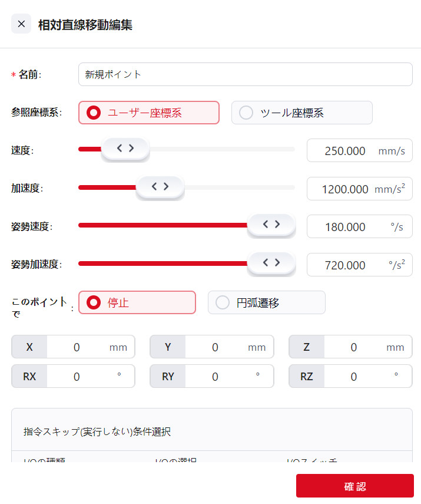Focus the 速度 mm/s value field
Viewport: 421px width, 504px height.
[345, 150]
